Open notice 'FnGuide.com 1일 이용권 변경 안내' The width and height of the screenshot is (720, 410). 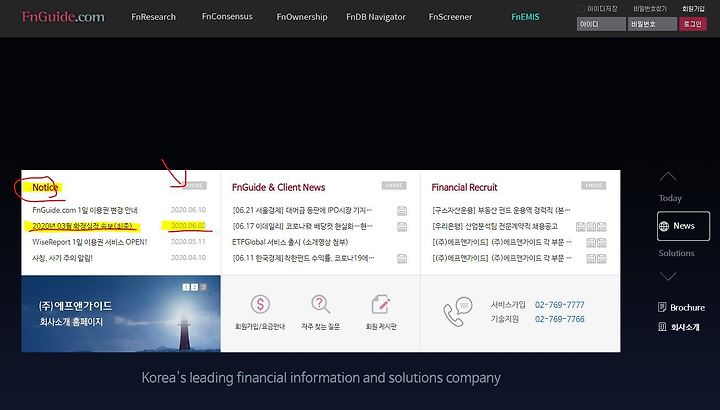coord(85,210)
